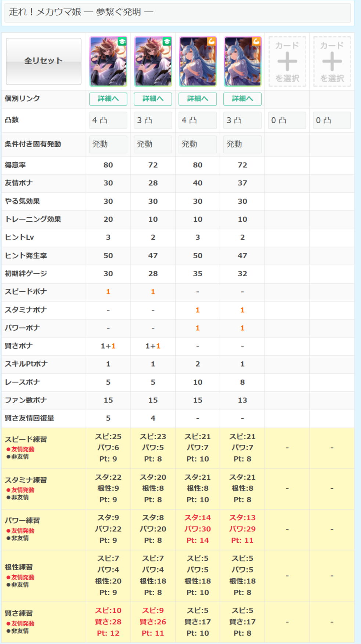Click the 友情ボナ value 37
The image size is (361, 644).
click(x=242, y=183)
